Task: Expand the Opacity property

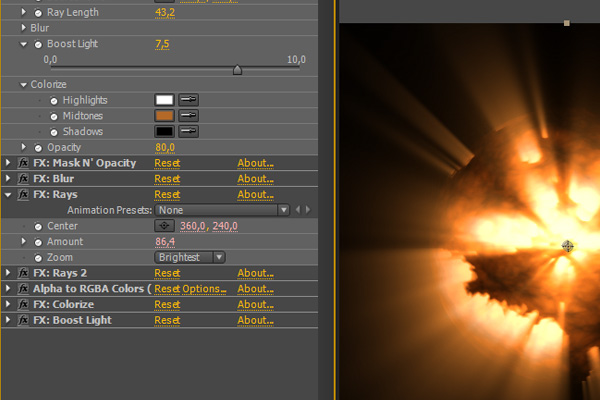Action: 24,147
